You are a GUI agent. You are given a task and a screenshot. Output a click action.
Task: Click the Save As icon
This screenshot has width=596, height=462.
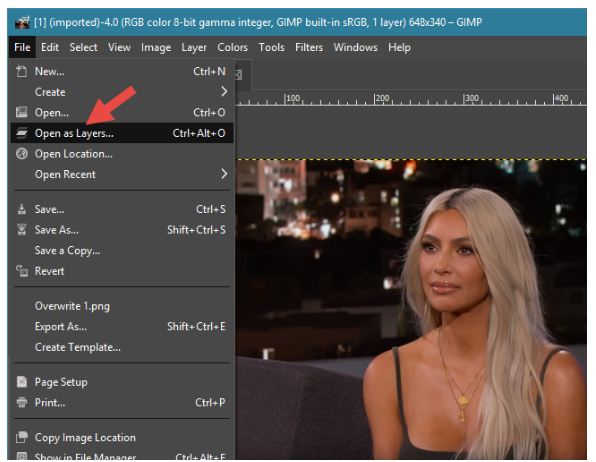(22, 230)
